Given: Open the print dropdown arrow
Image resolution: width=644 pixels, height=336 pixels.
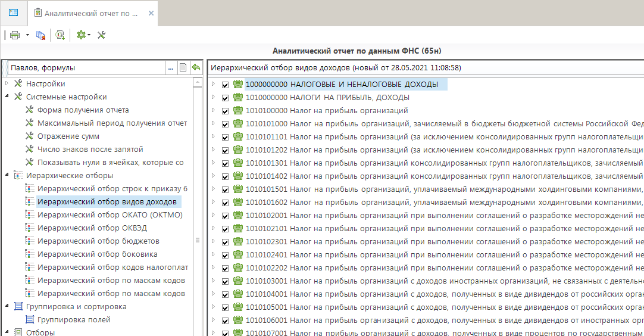Looking at the screenshot, I should coord(27,35).
